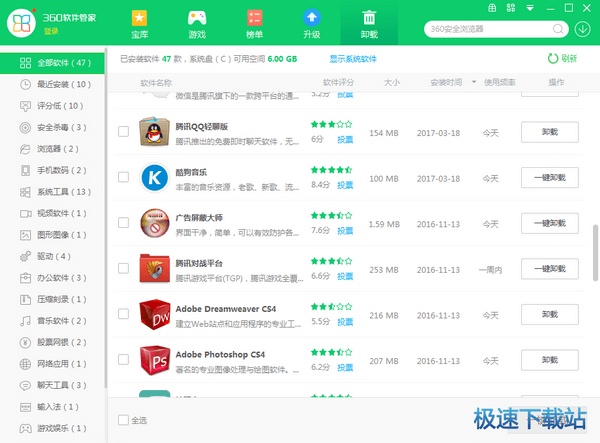600x443 pixels.
Task: Click the four-squares tools icon in title bar
Action: (x=510, y=8)
